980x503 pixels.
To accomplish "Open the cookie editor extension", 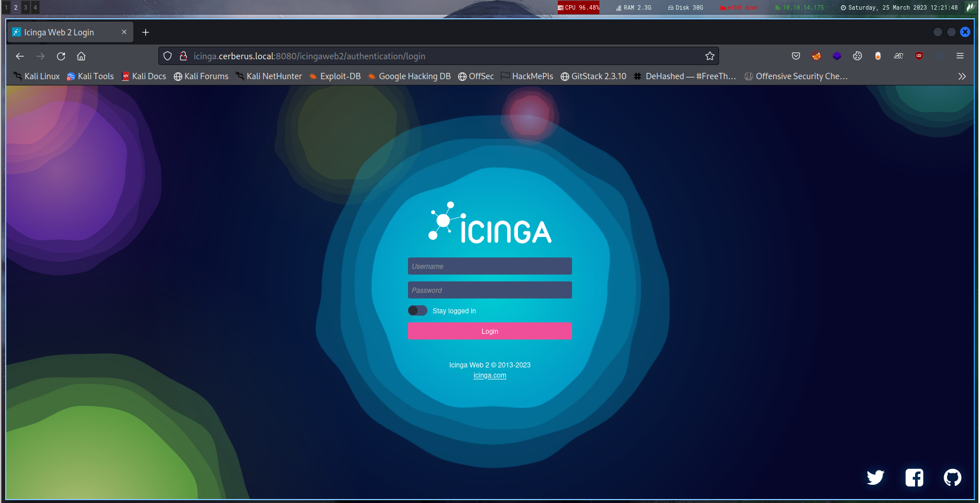I will pyautogui.click(x=857, y=56).
